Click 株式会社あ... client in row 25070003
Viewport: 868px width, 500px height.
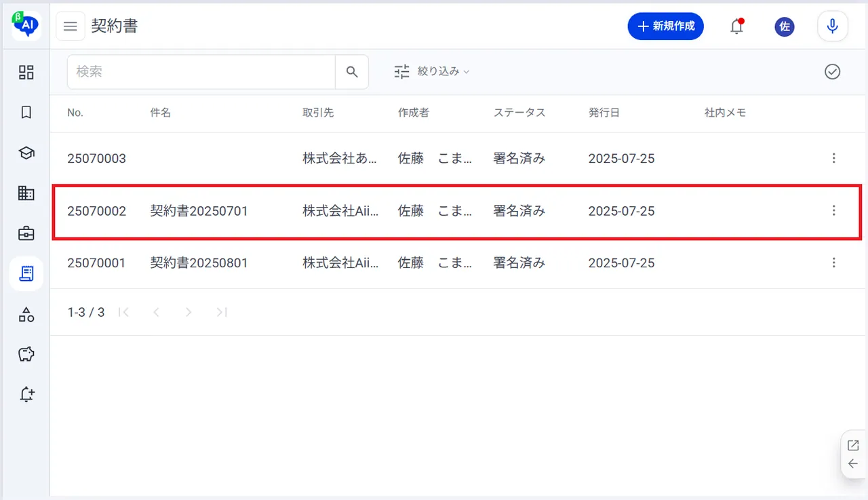340,159
